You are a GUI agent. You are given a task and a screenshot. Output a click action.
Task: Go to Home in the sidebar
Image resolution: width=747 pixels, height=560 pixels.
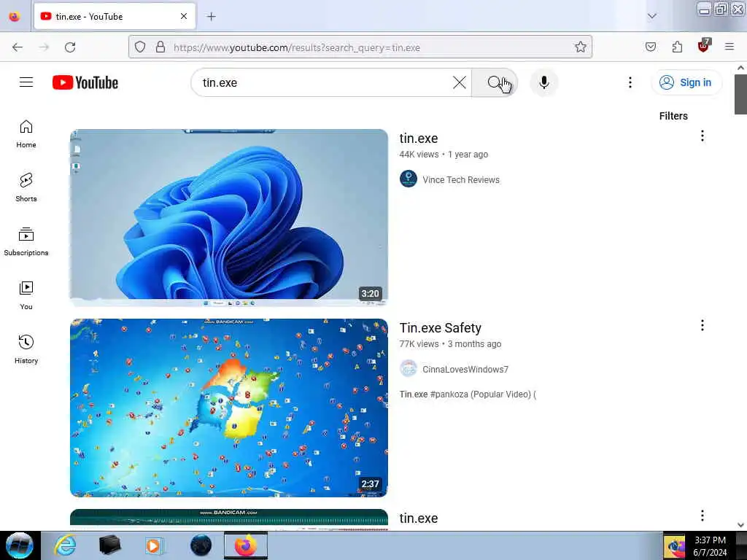pos(26,134)
